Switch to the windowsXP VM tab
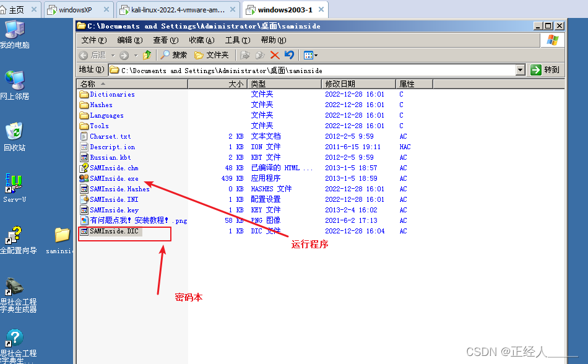 75,10
